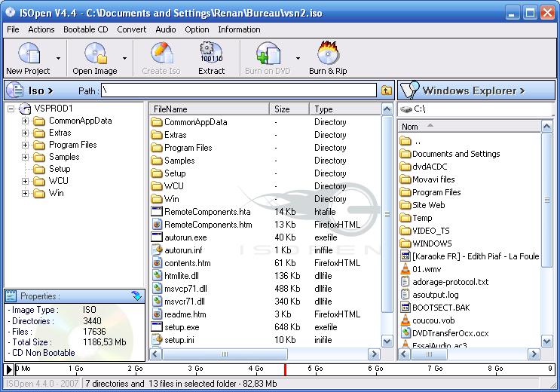The image size is (560, 392).
Task: Expand the Extras tree node
Action: [x=25, y=133]
